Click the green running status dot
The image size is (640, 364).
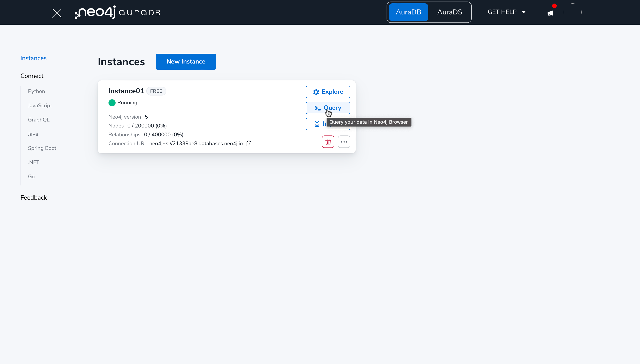tap(112, 103)
